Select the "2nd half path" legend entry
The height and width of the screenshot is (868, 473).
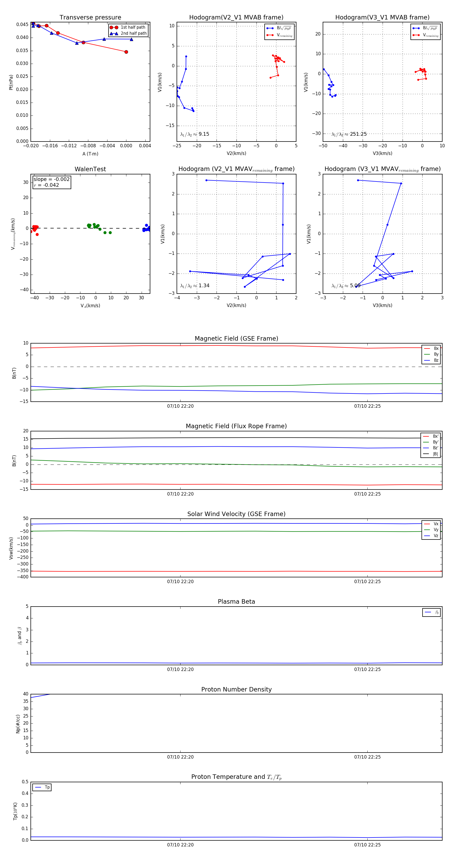point(128,33)
